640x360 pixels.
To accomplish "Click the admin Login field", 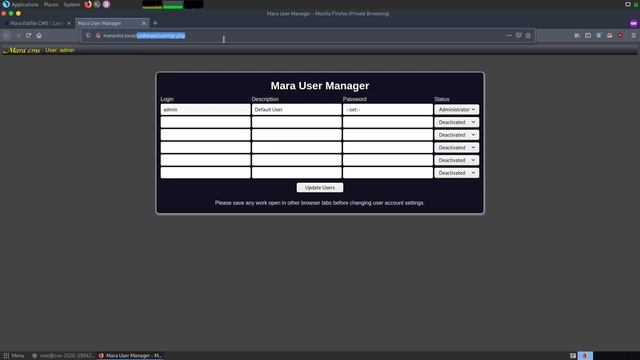I will coord(205,109).
